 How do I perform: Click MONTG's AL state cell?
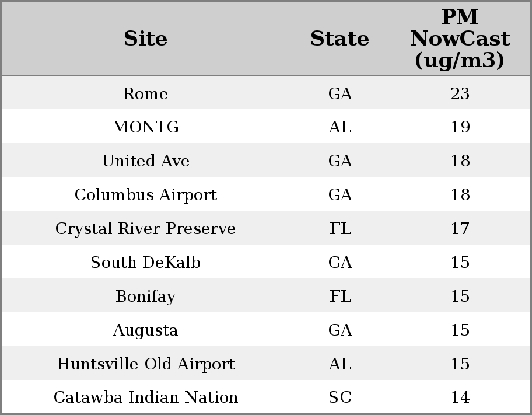click(339, 127)
